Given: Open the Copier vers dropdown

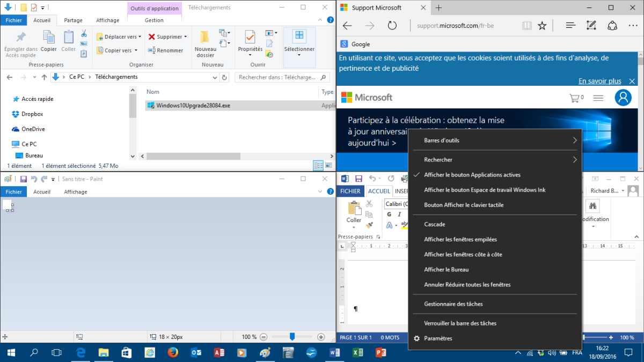Looking at the screenshot, I should [x=118, y=50].
